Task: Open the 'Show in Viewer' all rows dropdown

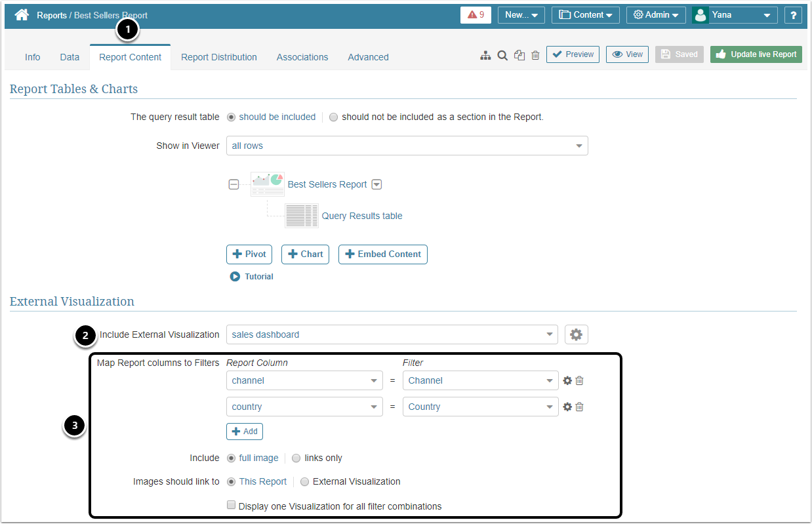Action: 407,146
